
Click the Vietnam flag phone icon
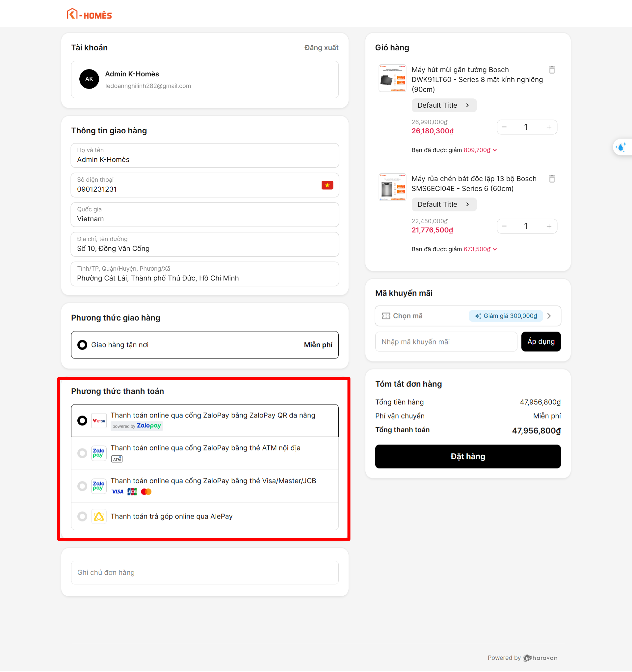point(327,185)
